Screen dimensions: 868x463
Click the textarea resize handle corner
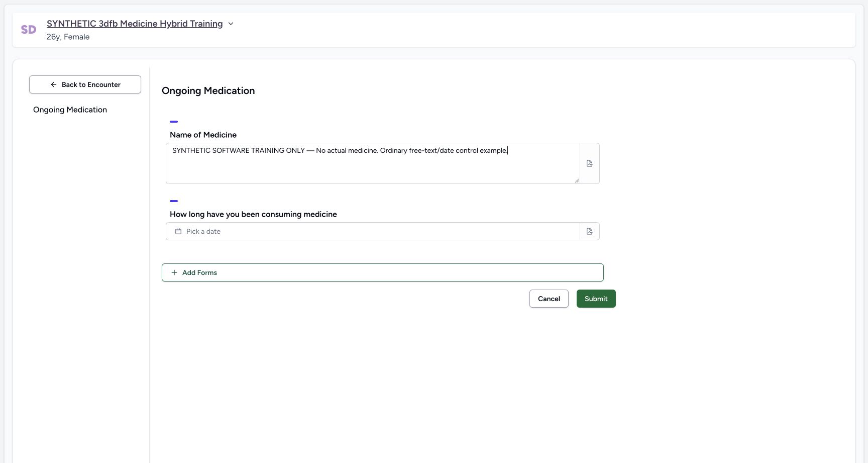point(577,180)
